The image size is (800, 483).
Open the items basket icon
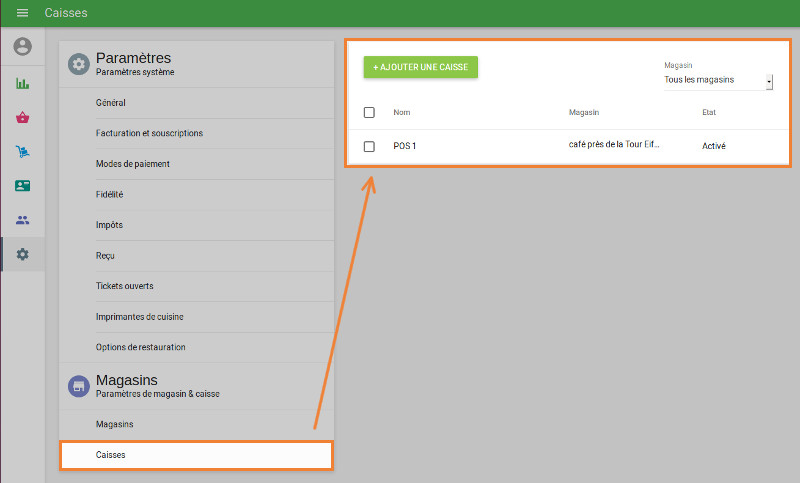(22, 117)
